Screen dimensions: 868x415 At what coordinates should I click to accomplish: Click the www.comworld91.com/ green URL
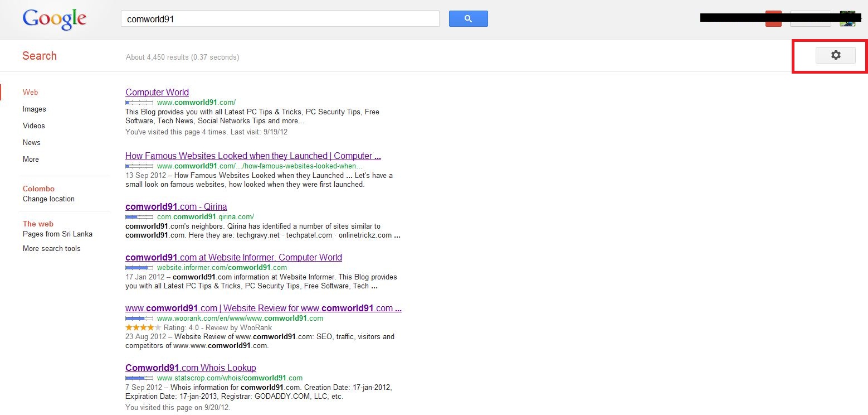[x=196, y=103]
